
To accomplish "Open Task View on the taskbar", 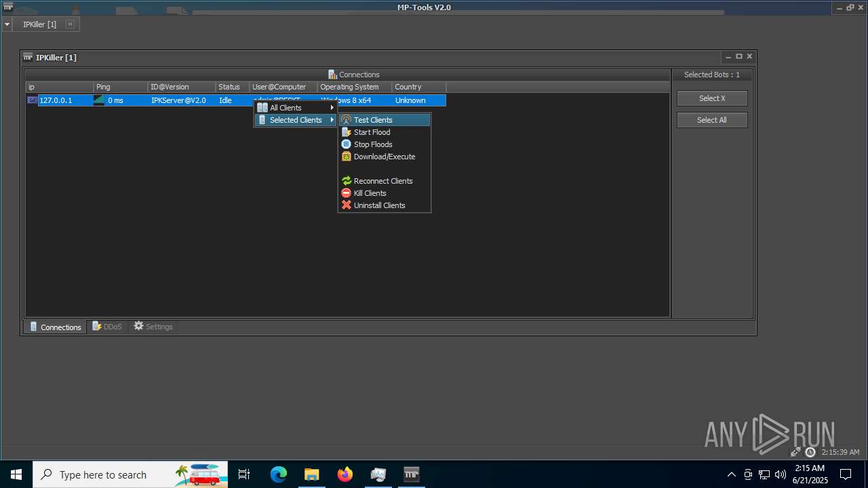I will pyautogui.click(x=244, y=474).
